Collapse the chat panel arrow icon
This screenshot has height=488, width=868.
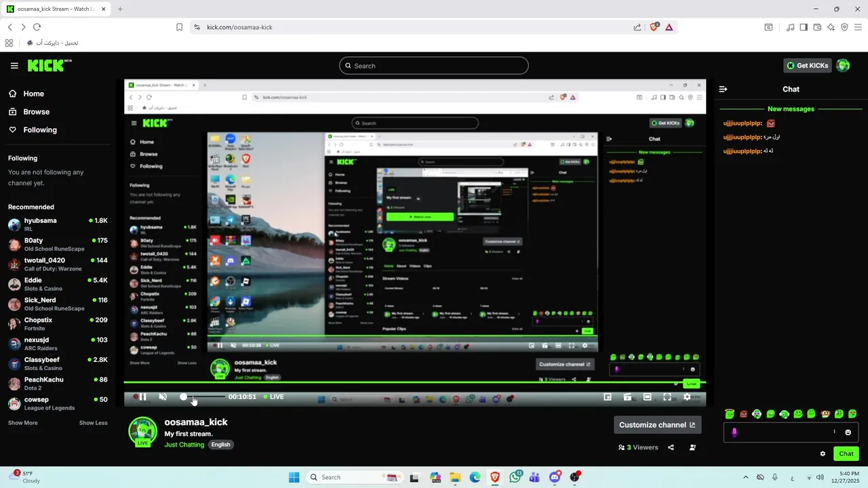click(723, 89)
